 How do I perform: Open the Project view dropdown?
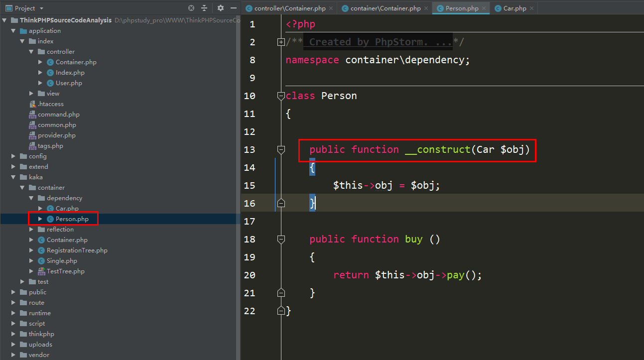41,8
